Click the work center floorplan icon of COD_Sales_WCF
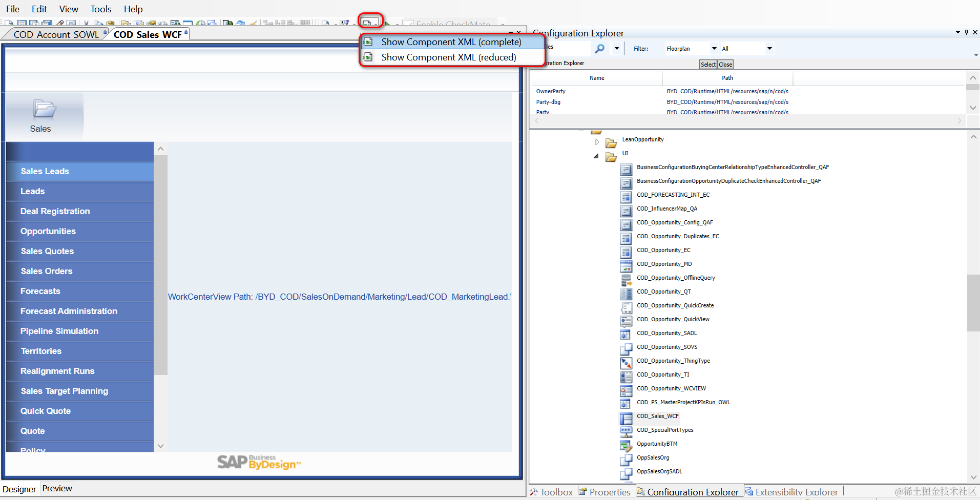Screen dimensions: 980x500 (x=626, y=418)
